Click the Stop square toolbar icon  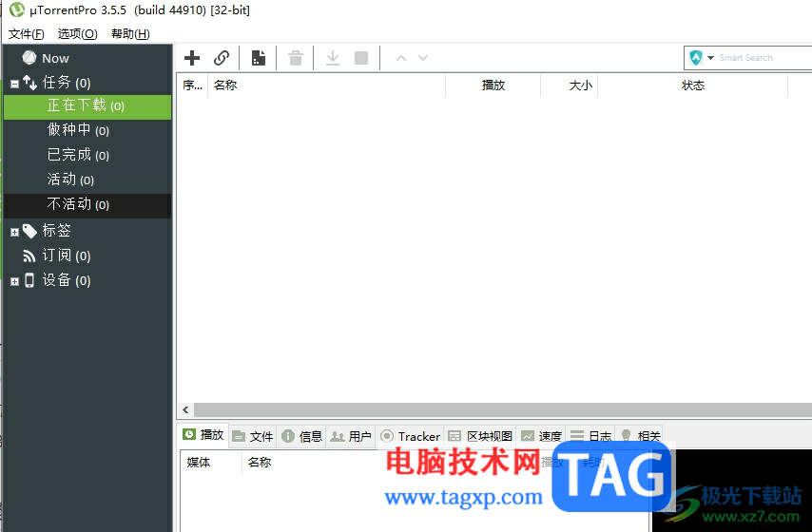click(x=361, y=58)
